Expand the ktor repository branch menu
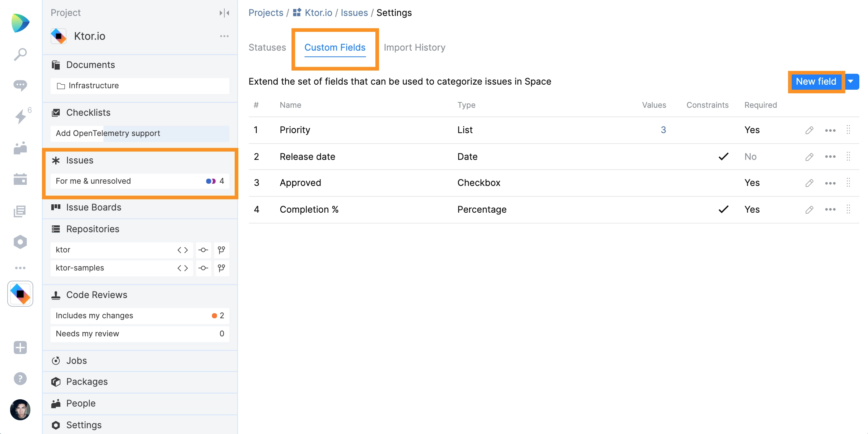 (221, 250)
